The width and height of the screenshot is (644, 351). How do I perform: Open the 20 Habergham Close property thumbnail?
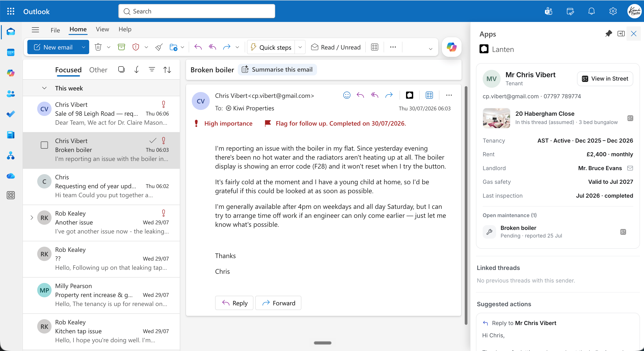tap(496, 118)
